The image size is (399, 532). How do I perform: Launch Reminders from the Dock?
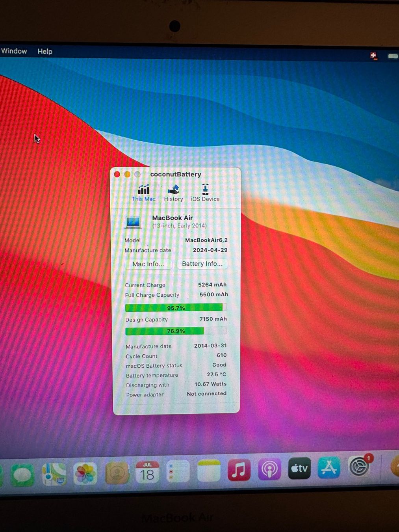178,471
